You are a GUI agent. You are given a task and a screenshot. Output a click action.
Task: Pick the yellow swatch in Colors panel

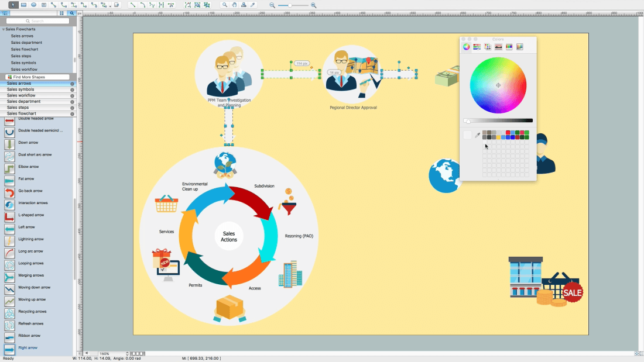(498, 137)
